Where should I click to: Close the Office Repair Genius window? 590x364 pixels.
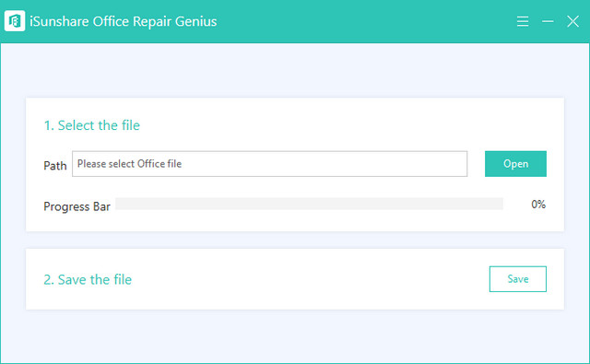point(572,21)
